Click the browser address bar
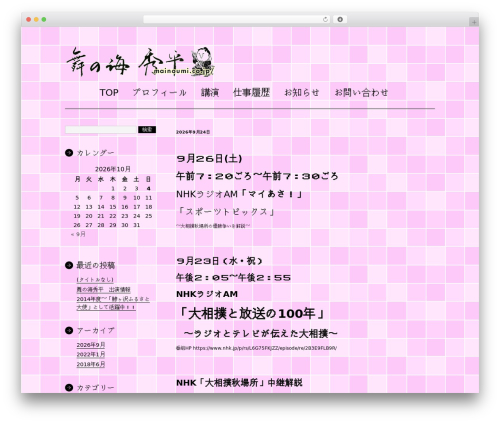The width and height of the screenshot is (500, 423). [x=237, y=20]
